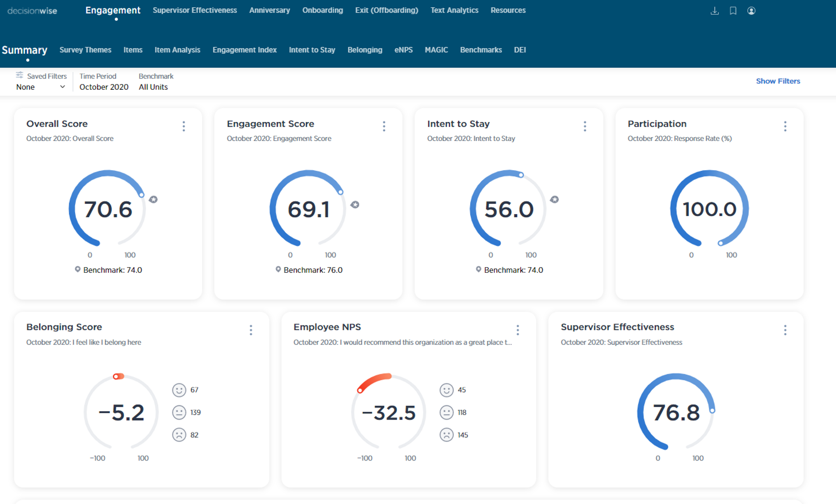Click the saved filters sliders icon
Image resolution: width=836 pixels, height=504 pixels.
[x=20, y=75]
